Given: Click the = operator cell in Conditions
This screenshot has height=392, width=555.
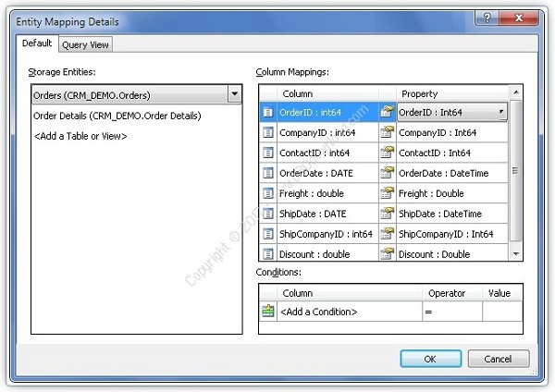Looking at the screenshot, I should [x=452, y=312].
